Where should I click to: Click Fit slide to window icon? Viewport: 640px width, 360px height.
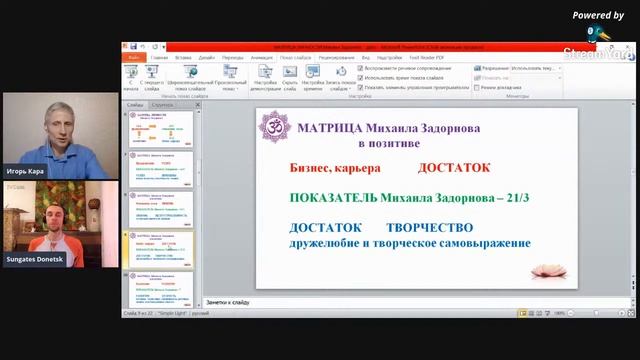(x=631, y=313)
